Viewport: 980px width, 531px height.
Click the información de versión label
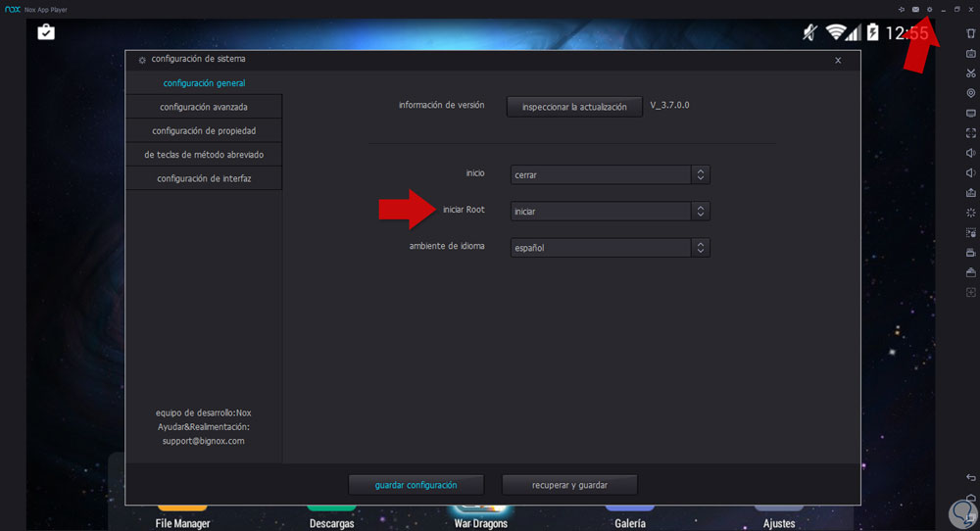pos(441,105)
